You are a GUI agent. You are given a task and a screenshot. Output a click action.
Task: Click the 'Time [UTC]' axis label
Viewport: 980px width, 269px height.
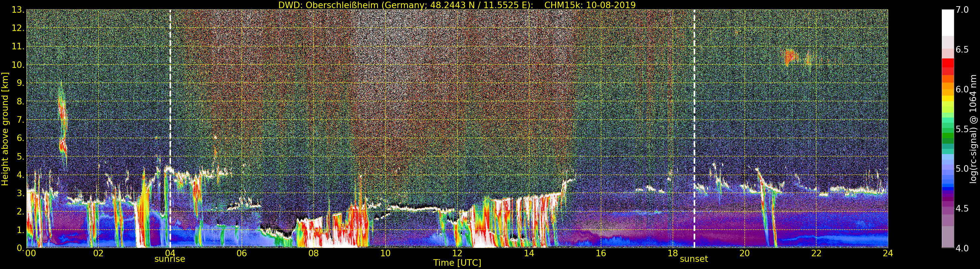(x=457, y=263)
